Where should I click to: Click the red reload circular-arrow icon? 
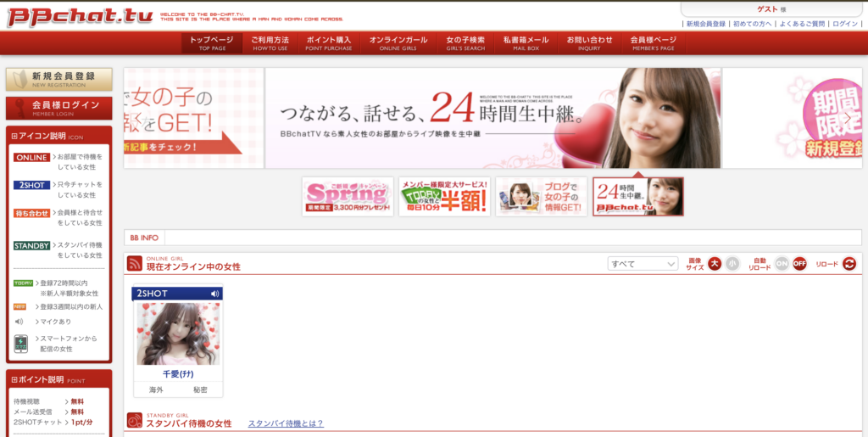click(x=849, y=264)
